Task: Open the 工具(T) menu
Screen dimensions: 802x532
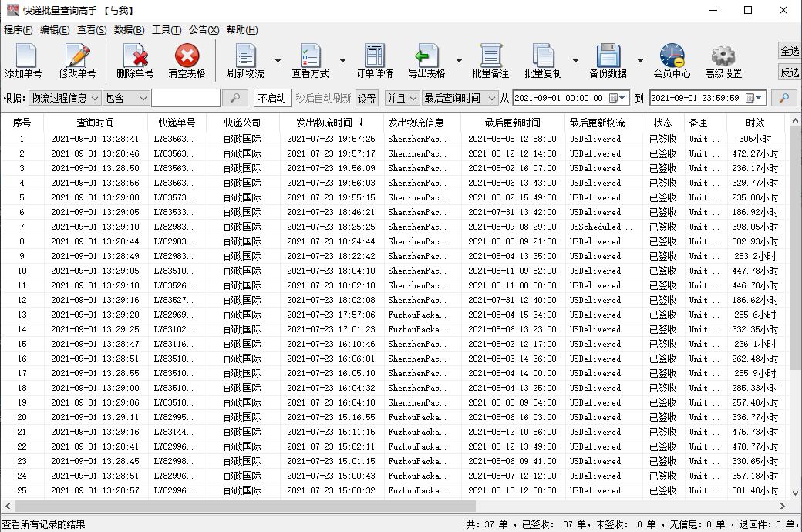Action: pyautogui.click(x=166, y=30)
